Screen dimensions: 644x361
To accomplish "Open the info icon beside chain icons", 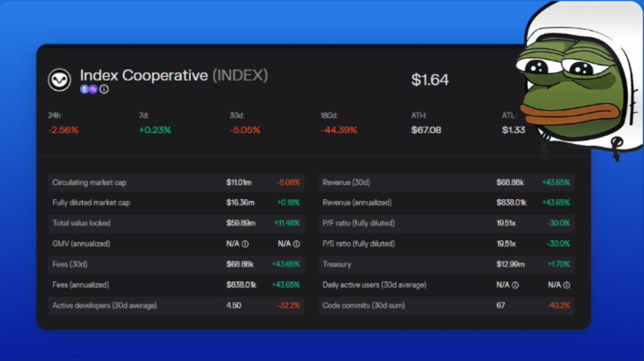I will pyautogui.click(x=104, y=89).
